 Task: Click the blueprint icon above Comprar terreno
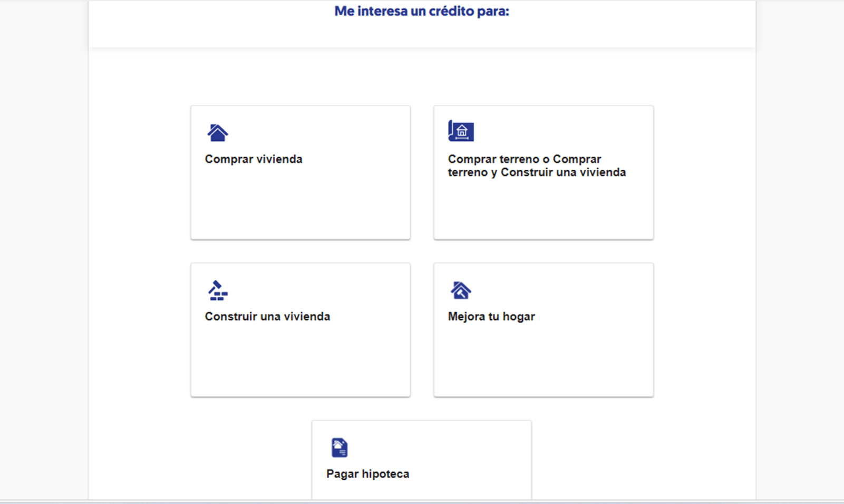pos(461,131)
